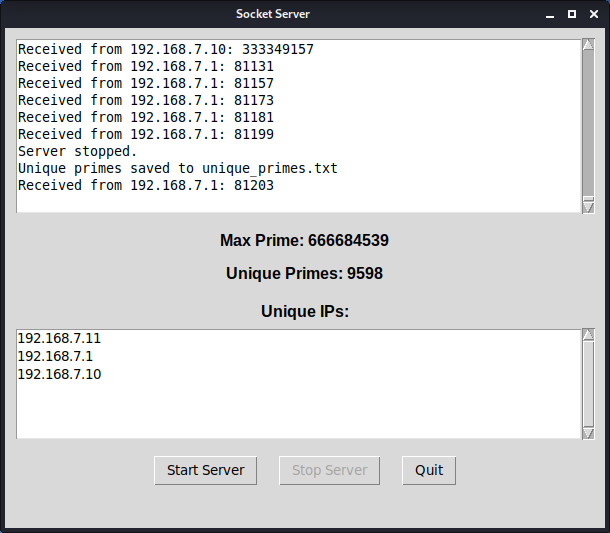The image size is (610, 533).
Task: Click the 192.168.7.1 entry in the Unique IPs list
Action: (x=55, y=357)
